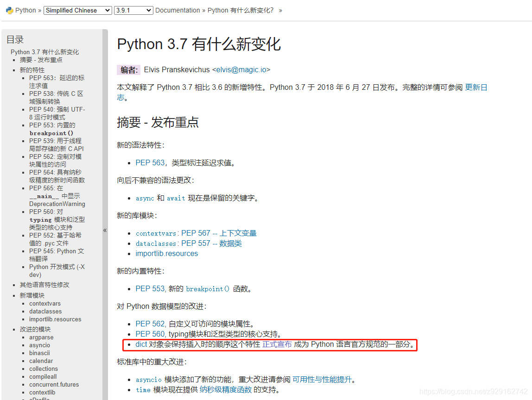Open 纳秒级精度函数 link
This screenshot has height=400, width=532.
(226, 390)
